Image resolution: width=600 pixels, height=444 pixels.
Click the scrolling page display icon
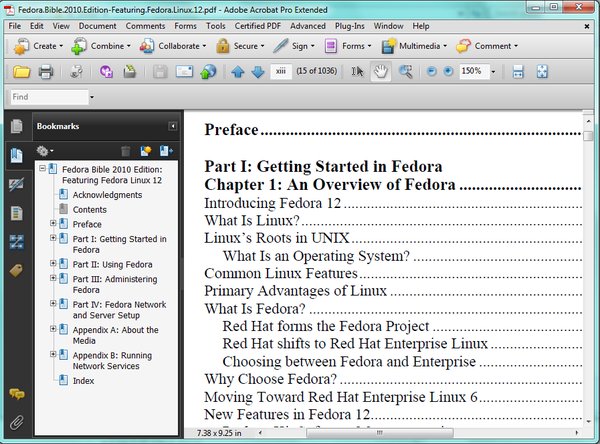pos(518,72)
